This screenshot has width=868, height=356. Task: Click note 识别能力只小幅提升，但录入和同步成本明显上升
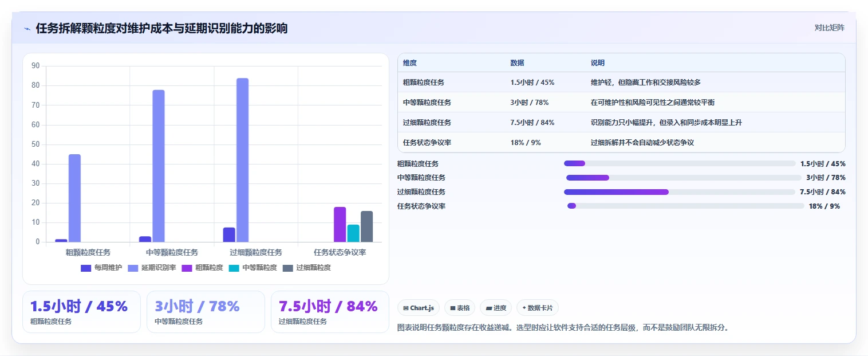[666, 123]
